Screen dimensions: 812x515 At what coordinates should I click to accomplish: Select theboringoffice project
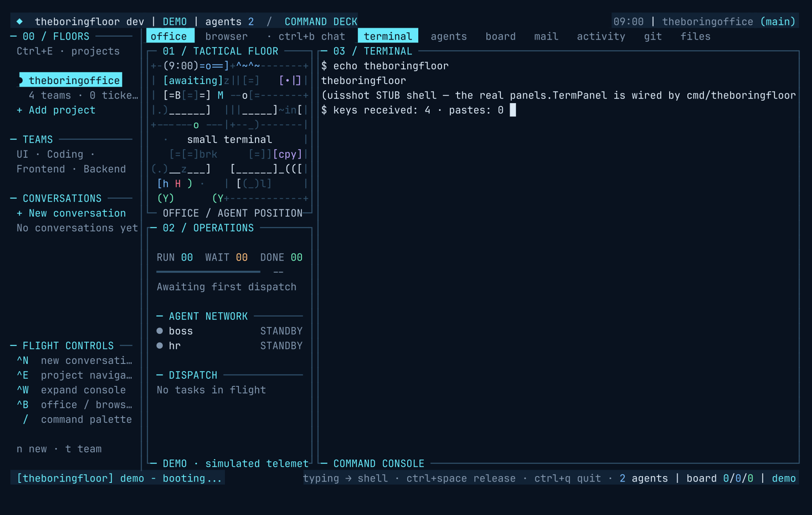point(71,80)
